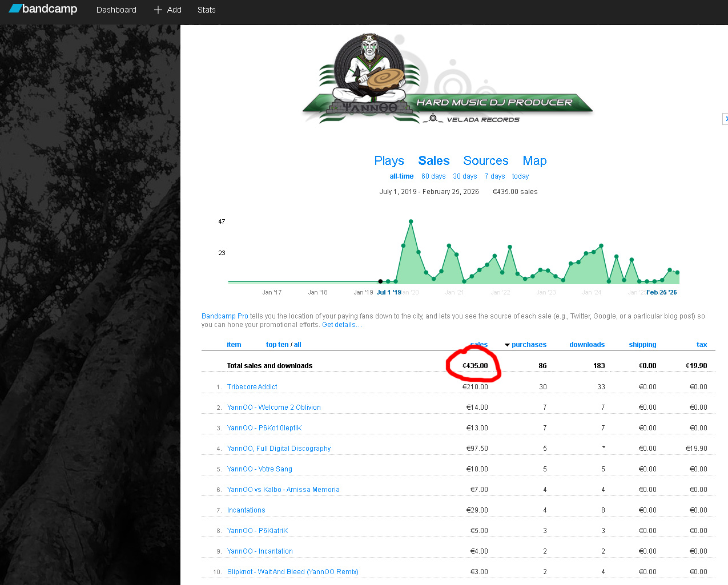The width and height of the screenshot is (728, 585).
Task: Show stats for today
Action: 520,176
